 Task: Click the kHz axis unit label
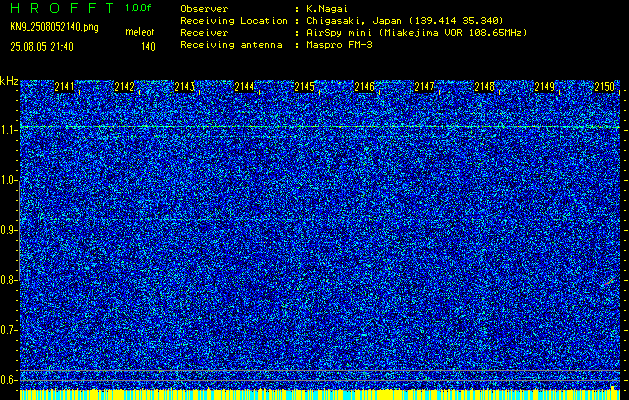pyautogui.click(x=9, y=81)
